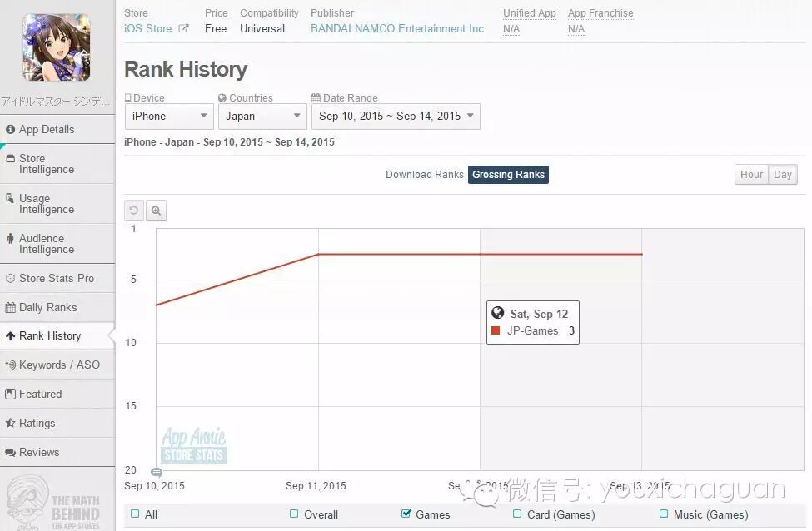Screen dimensions: 812x531
Task: Click App Franchise N/A value
Action: click(576, 29)
